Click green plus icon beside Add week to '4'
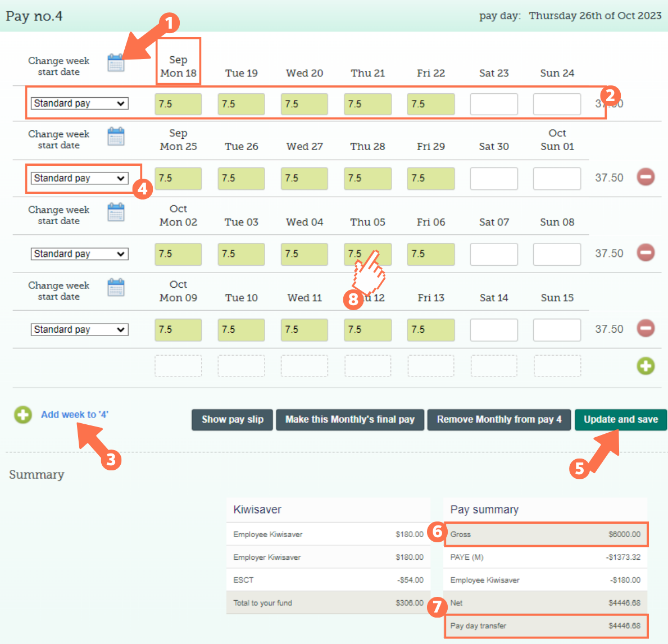Screen dimensions: 668x644 pos(23,415)
